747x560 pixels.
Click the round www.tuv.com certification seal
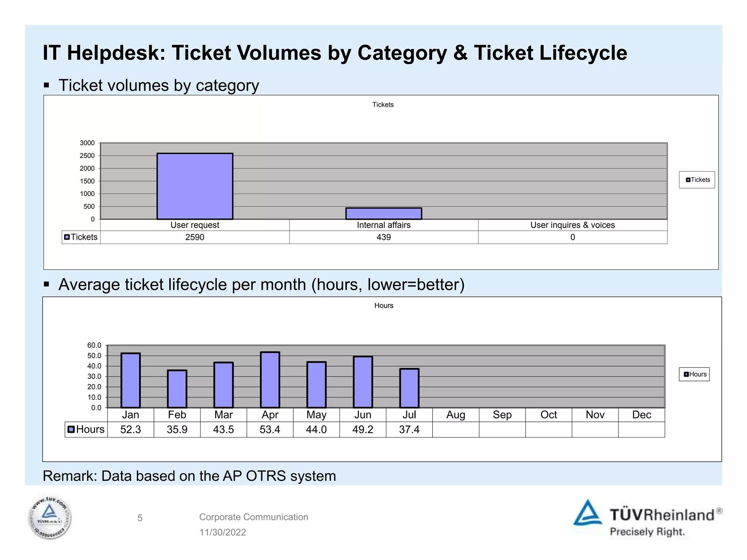50,517
